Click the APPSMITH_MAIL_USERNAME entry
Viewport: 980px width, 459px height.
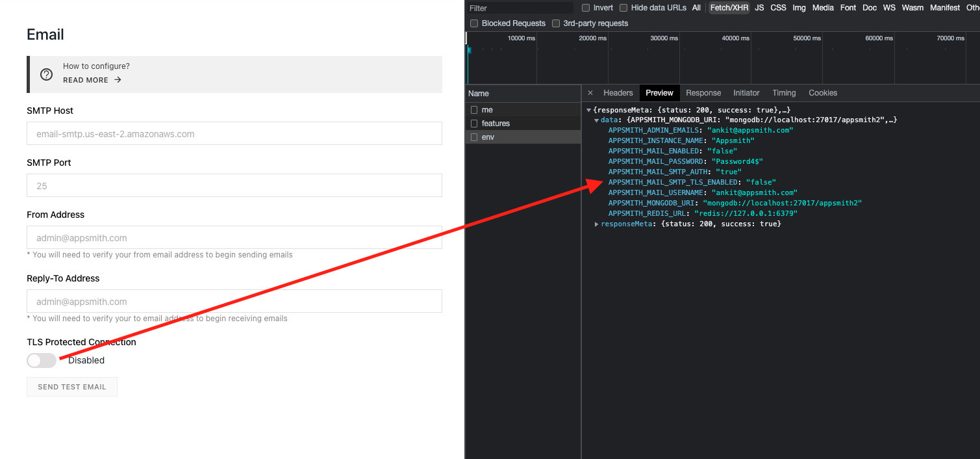703,193
